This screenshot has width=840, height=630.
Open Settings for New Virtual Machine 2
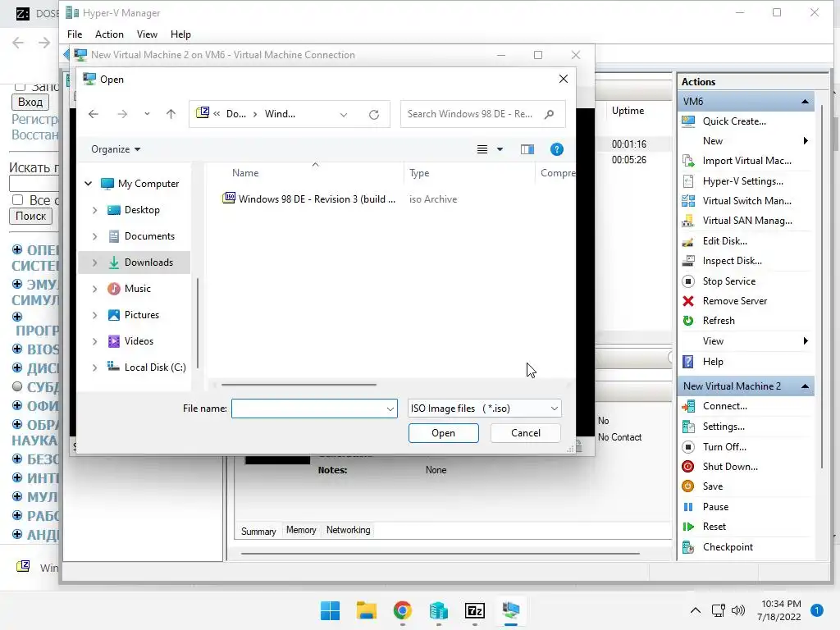coord(724,427)
